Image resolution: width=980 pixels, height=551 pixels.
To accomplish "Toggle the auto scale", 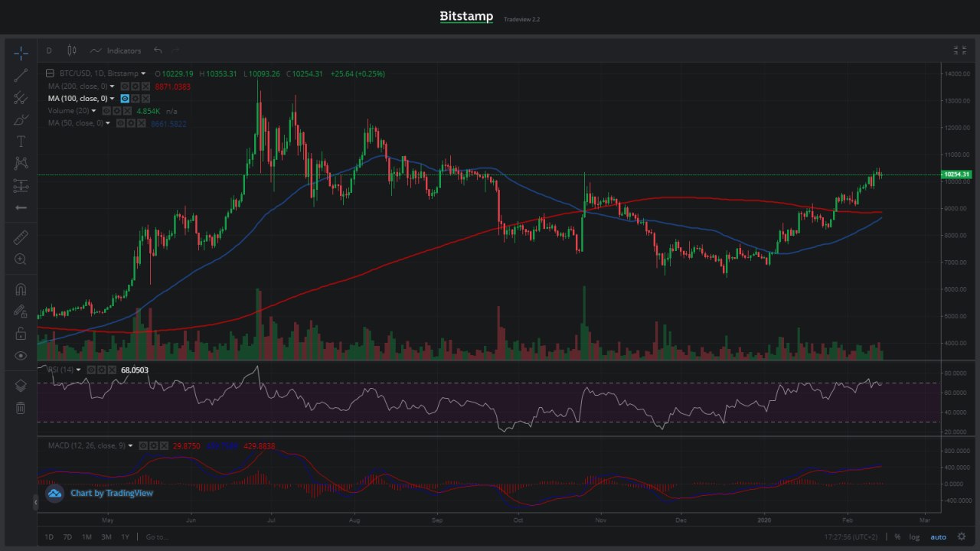I will tap(938, 537).
